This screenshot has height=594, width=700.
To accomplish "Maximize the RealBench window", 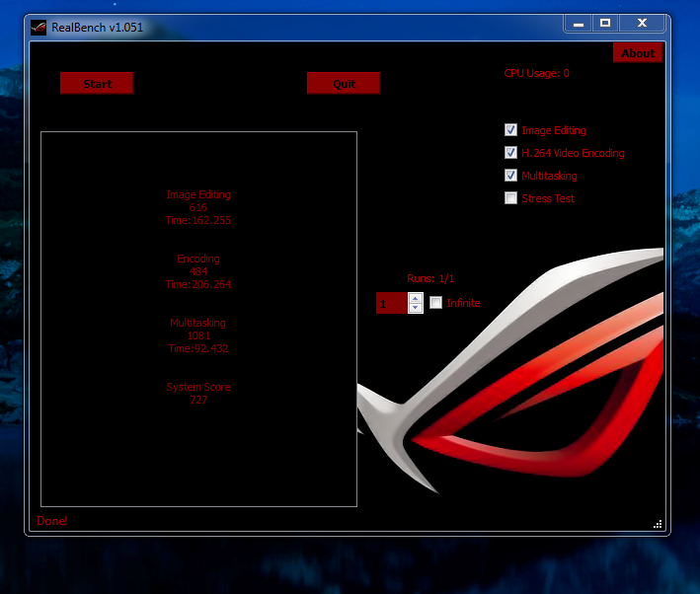I will coord(605,24).
